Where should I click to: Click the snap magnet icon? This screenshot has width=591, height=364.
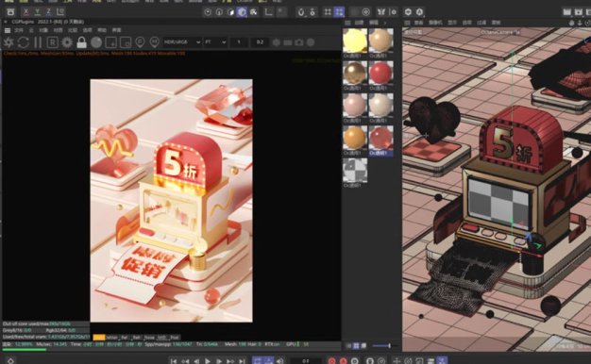click(x=301, y=12)
